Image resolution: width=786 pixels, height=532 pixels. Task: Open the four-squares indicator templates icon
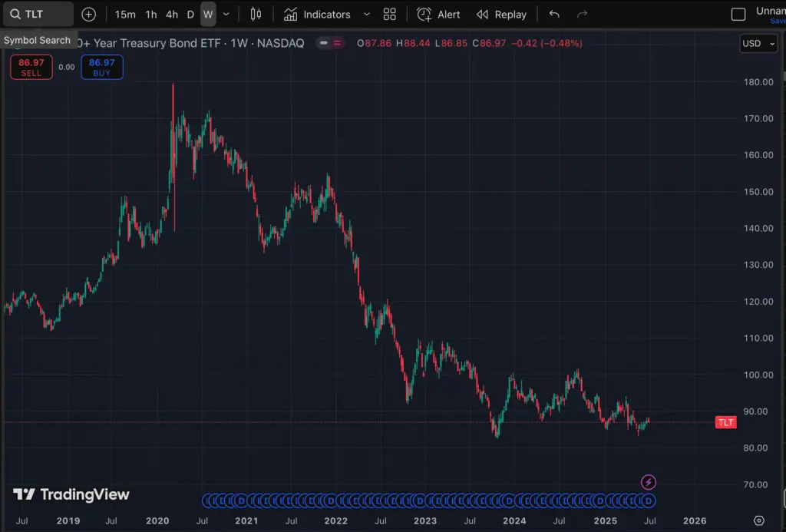389,15
